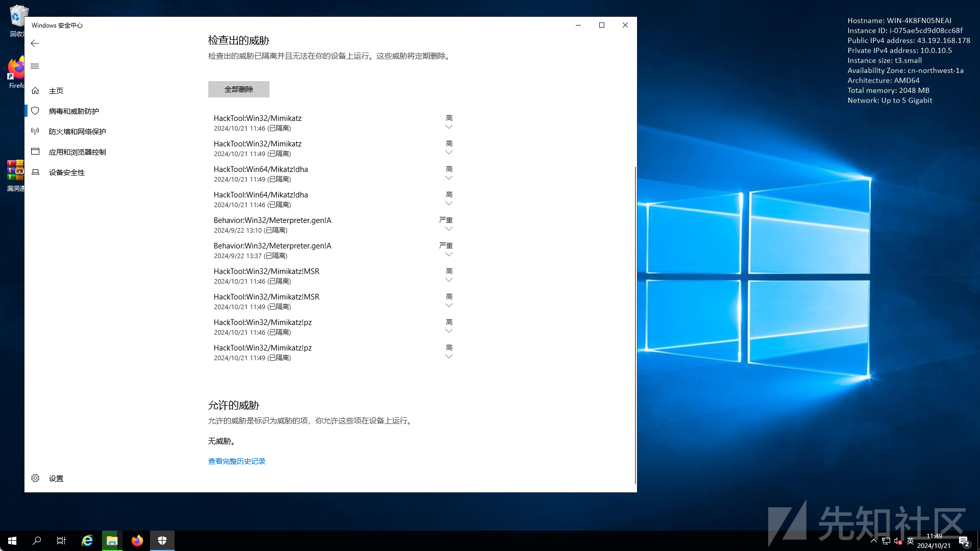
Task: Open 设置 at sidebar bottom
Action: [x=56, y=479]
